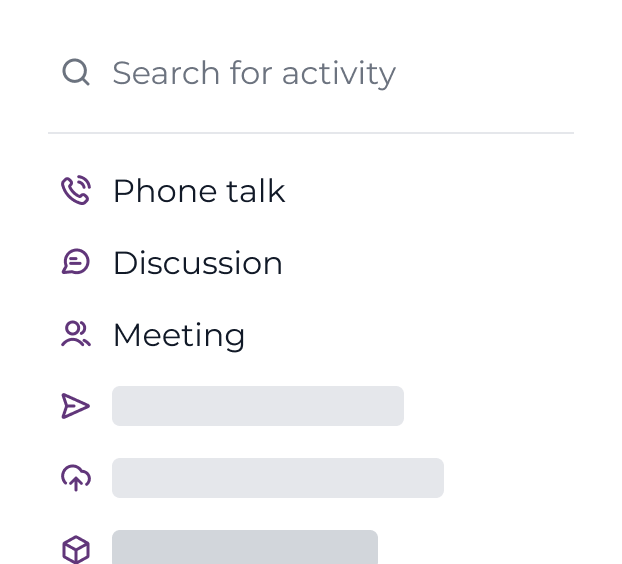Click the words 'Phone talk'
This screenshot has height=564, width=622.
tap(199, 191)
